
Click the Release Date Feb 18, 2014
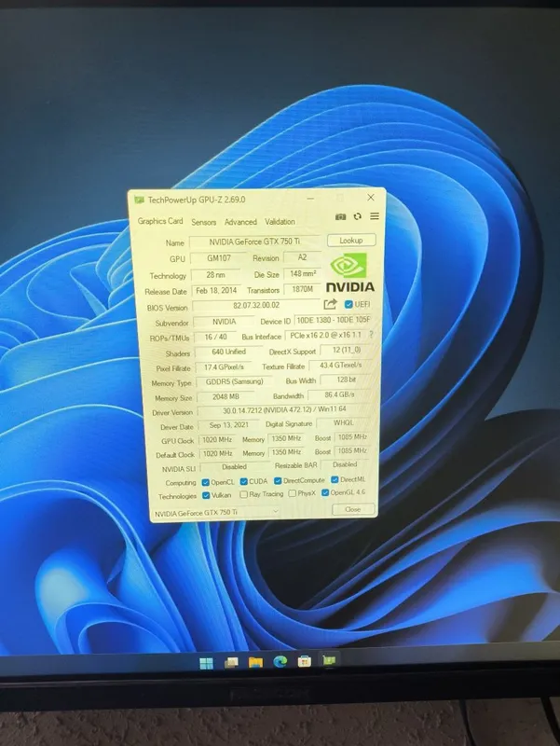coord(216,291)
